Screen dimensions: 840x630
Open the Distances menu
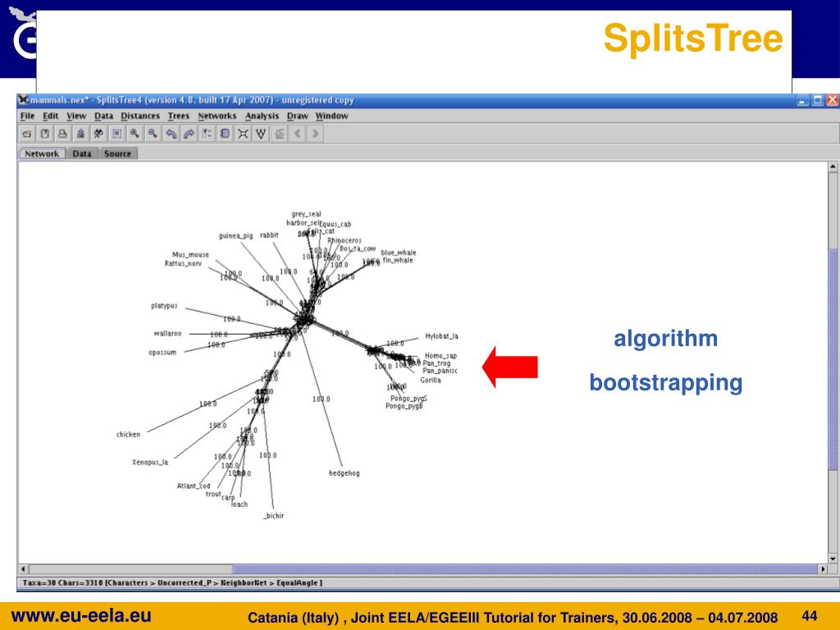(139, 116)
